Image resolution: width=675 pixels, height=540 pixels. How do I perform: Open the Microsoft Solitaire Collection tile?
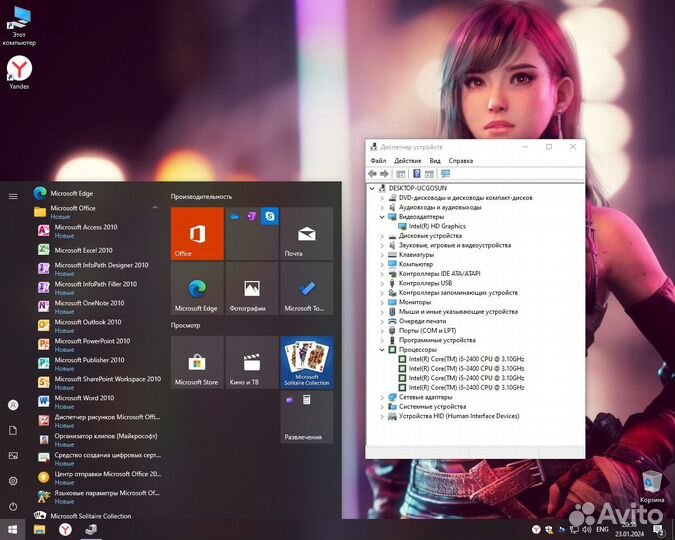(x=307, y=363)
